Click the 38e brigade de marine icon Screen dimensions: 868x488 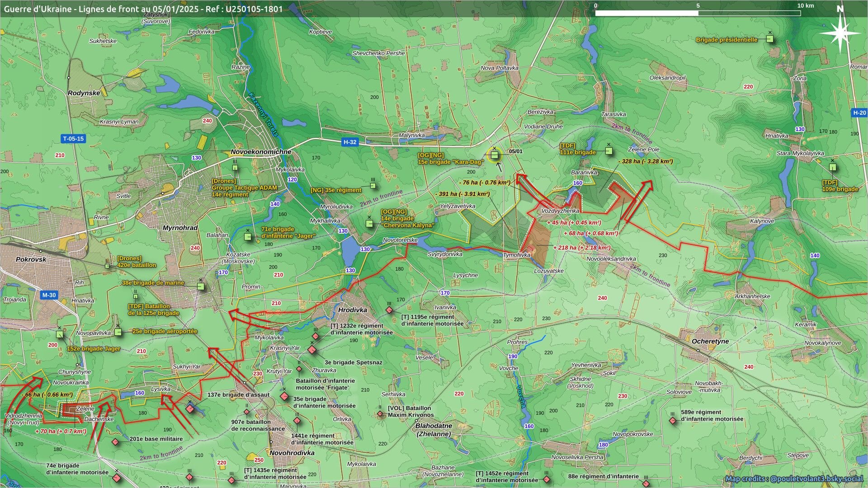click(x=201, y=286)
